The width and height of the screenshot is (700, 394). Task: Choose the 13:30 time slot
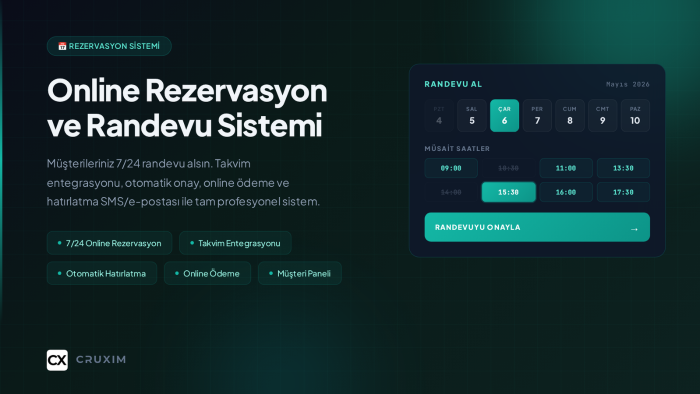point(623,168)
